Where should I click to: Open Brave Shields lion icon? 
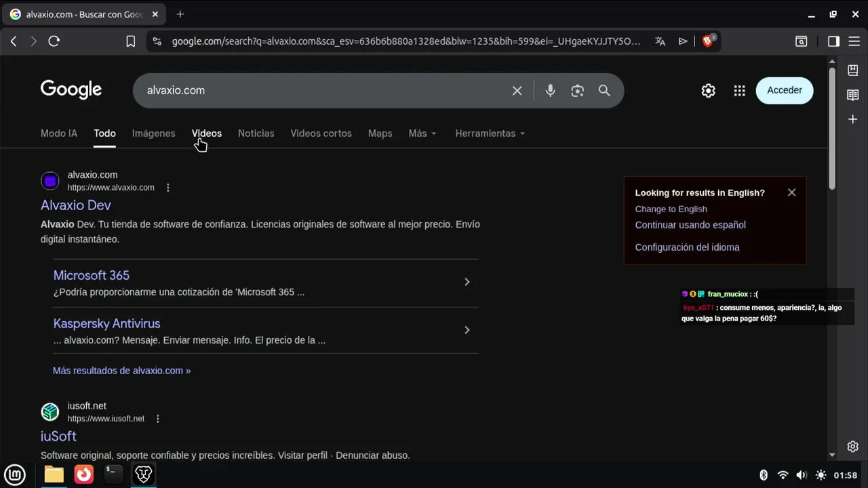click(708, 41)
